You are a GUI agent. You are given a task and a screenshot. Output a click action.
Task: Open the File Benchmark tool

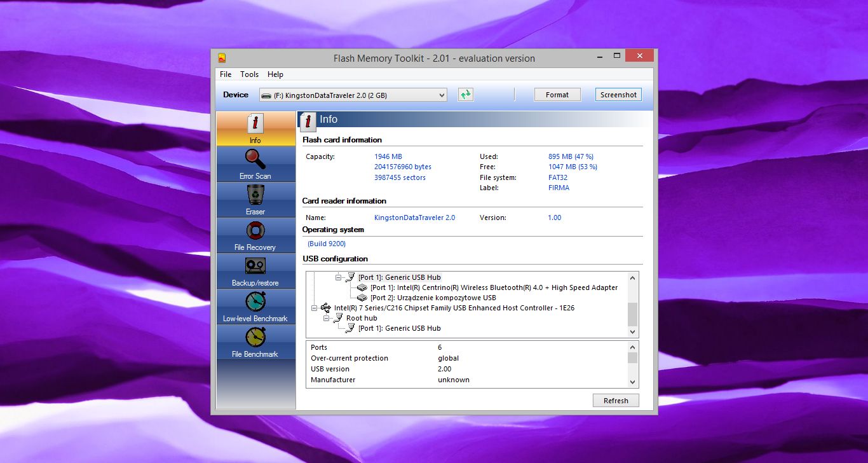[x=255, y=342]
